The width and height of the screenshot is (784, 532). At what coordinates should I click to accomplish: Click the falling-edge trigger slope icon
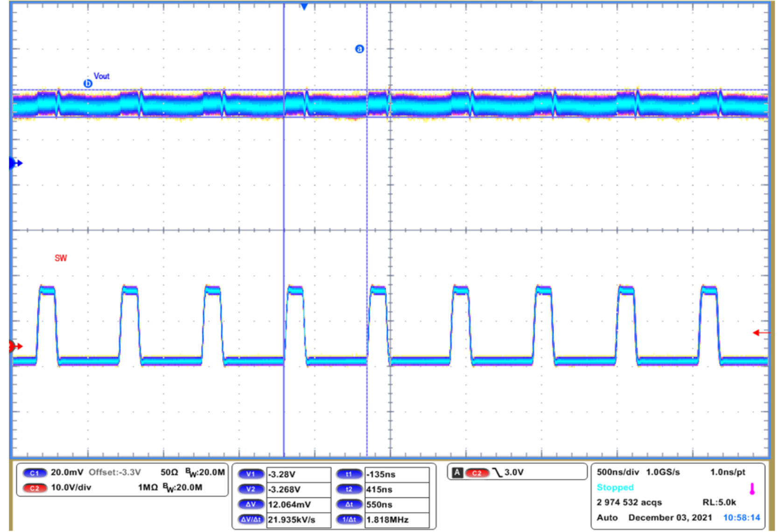pos(497,473)
